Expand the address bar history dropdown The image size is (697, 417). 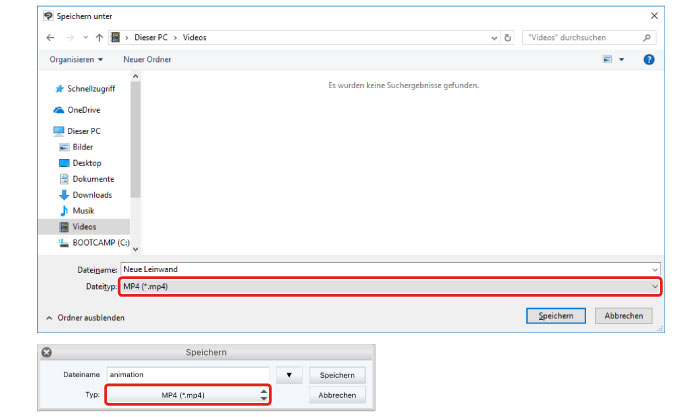point(494,38)
